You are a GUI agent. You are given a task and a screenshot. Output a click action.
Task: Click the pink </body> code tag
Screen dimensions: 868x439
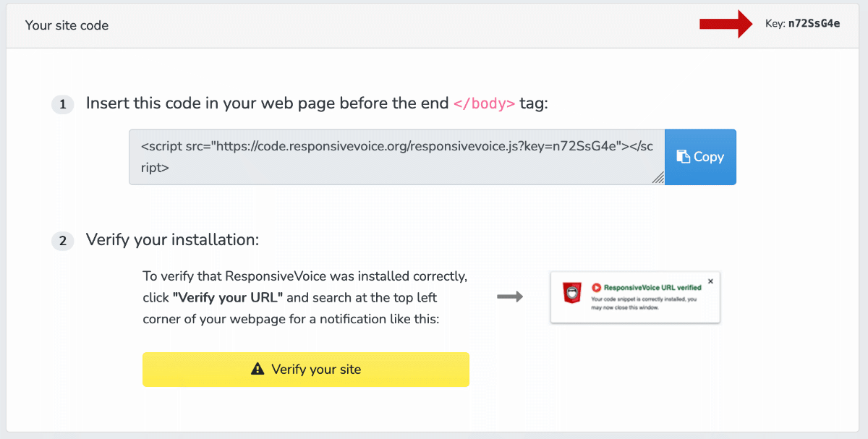(484, 103)
